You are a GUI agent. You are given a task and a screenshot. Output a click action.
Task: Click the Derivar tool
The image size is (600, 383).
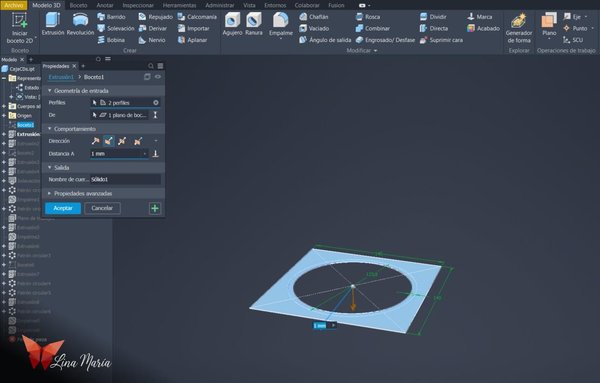[153, 28]
